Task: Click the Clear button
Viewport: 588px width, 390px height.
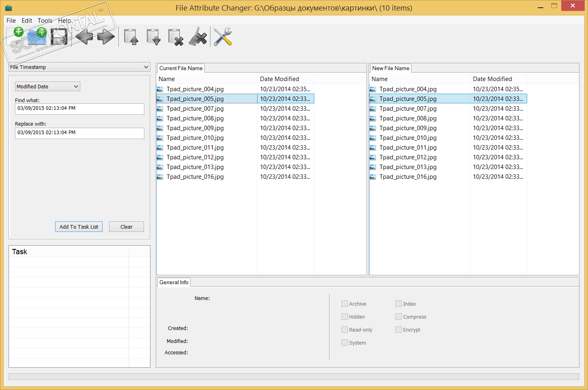Action: coord(127,227)
